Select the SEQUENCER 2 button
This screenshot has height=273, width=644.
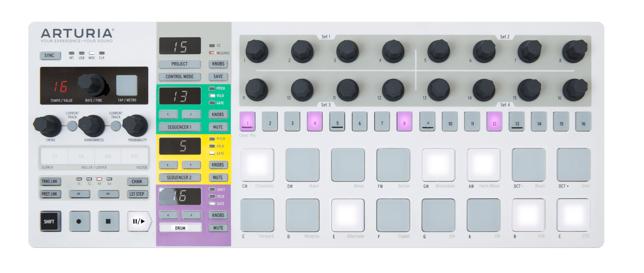click(180, 177)
